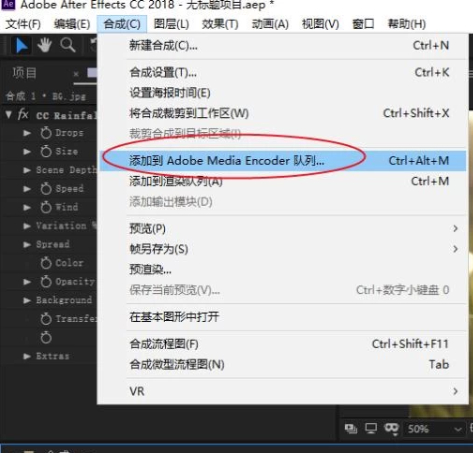The image size is (473, 453).
Task: Expand the Spread property
Action: [x=27, y=245]
